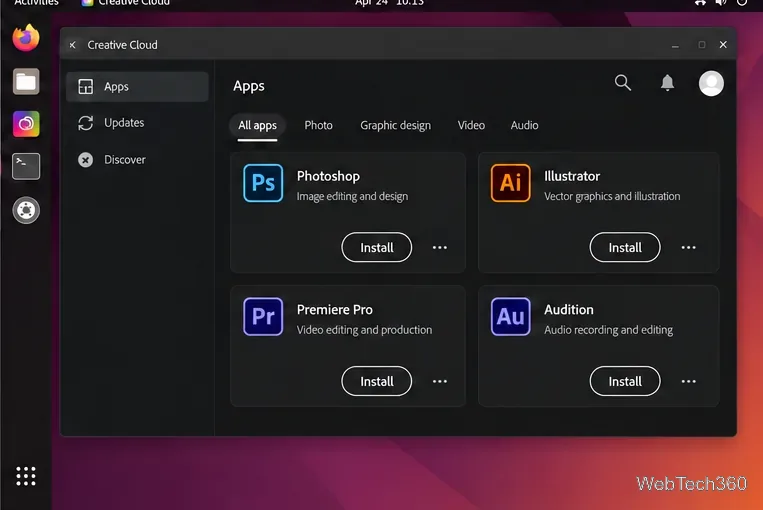
Task: Click Creative Cloud icon in the dock
Action: tap(26, 124)
